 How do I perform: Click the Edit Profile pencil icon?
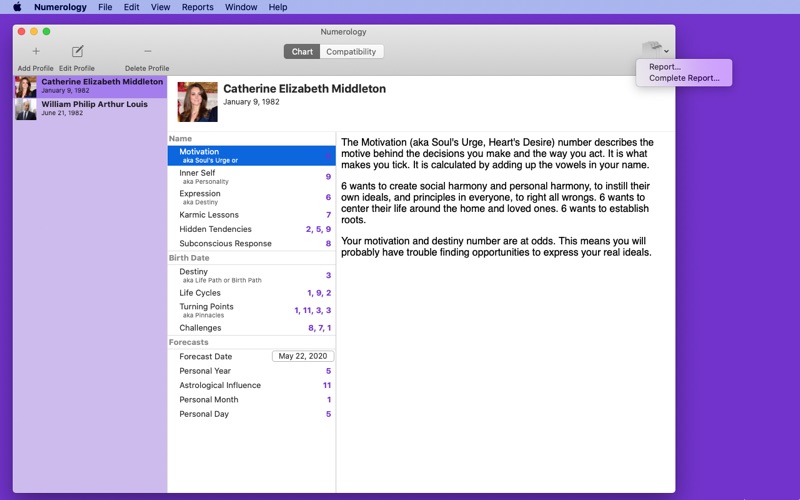pos(78,51)
